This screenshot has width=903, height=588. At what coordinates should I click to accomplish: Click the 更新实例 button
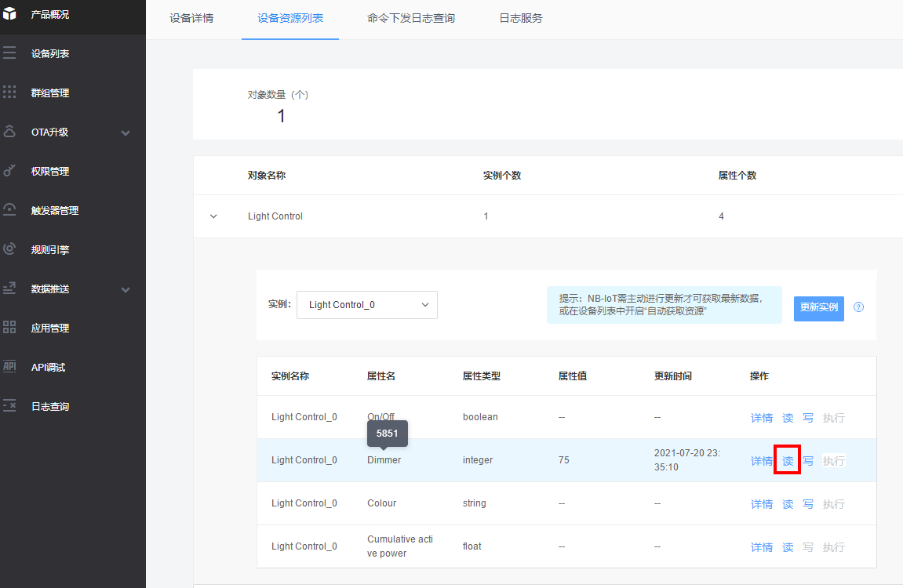tap(818, 308)
